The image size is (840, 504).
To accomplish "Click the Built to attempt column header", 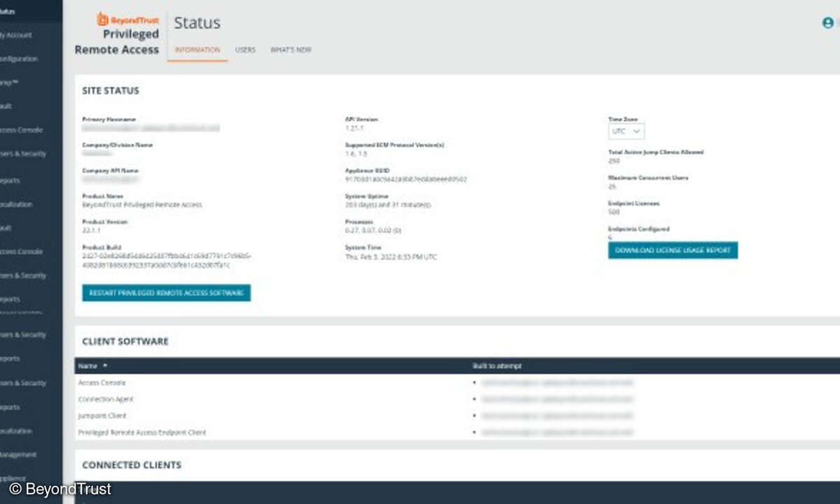I will tap(496, 366).
